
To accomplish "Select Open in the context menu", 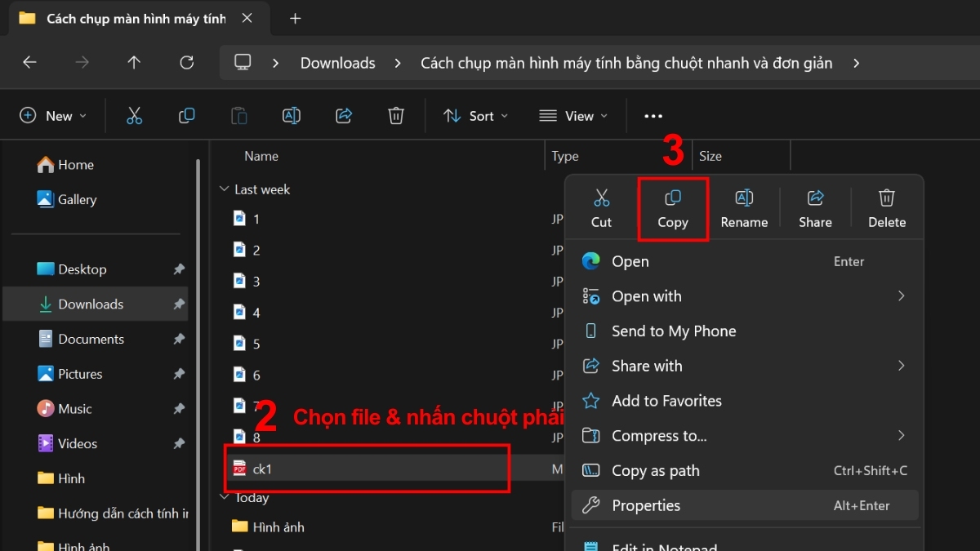I will click(x=745, y=261).
